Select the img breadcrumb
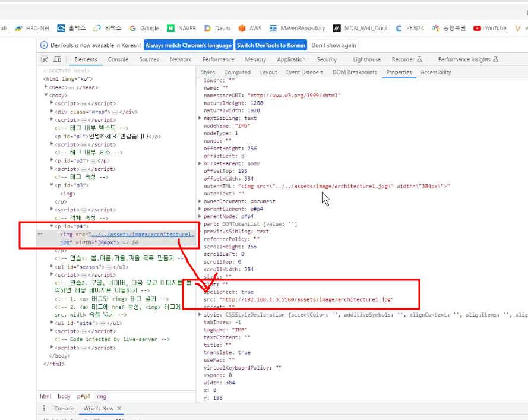The width and height of the screenshot is (528, 420). (x=102, y=396)
